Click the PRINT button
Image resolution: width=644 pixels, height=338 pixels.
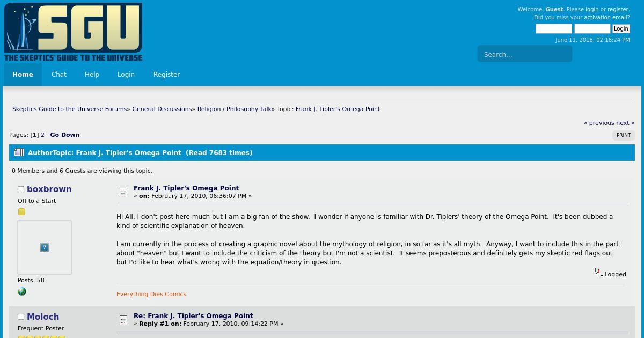point(624,135)
